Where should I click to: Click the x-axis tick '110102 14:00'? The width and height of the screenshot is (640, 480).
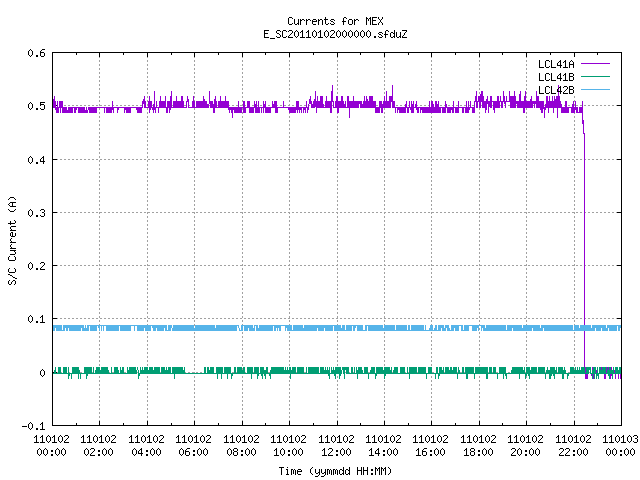tap(383, 446)
